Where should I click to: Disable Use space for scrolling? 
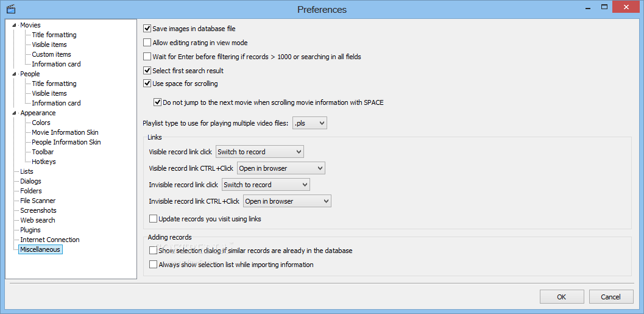tap(147, 84)
